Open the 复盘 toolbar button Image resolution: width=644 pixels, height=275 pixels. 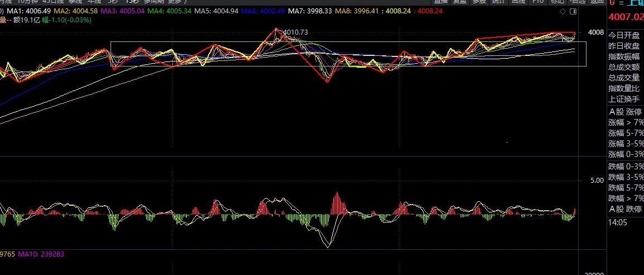click(x=460, y=2)
